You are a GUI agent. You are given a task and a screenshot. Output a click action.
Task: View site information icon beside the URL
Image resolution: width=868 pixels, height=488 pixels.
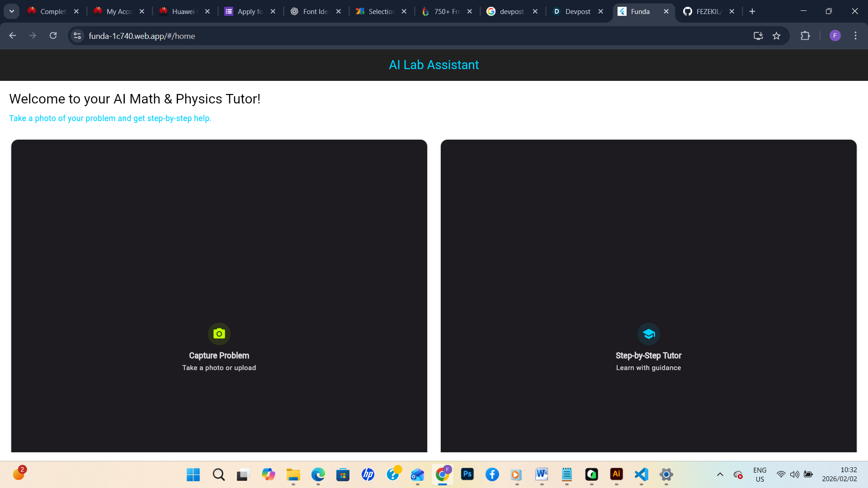(x=77, y=36)
